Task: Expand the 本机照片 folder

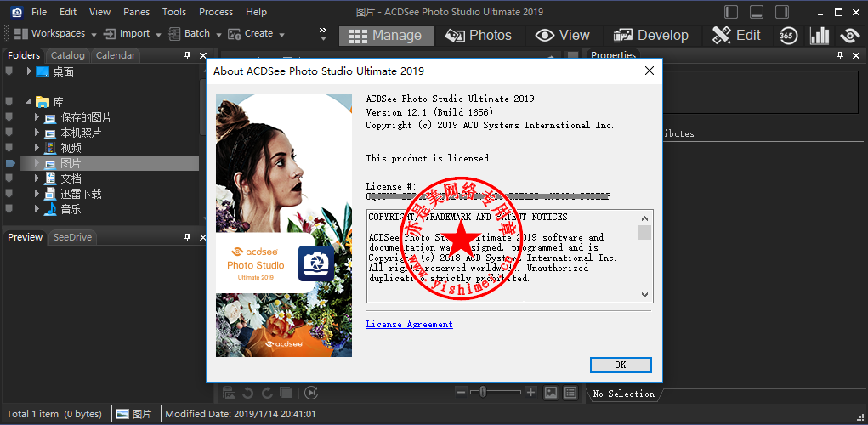Action: (37, 133)
